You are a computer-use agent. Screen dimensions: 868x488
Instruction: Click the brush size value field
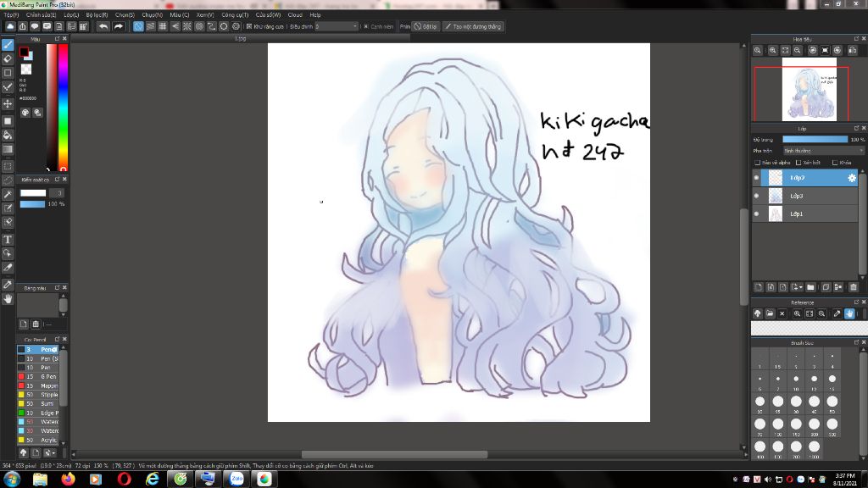(57, 193)
